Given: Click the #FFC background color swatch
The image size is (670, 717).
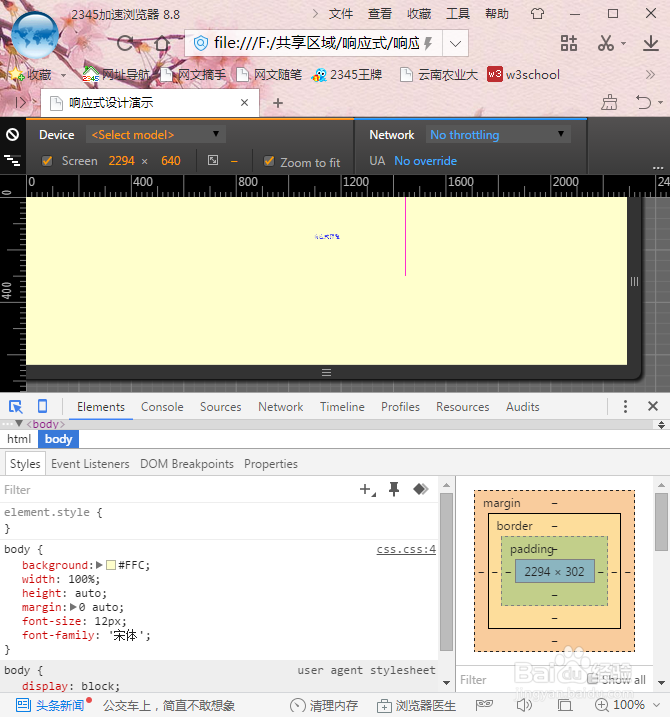Looking at the screenshot, I should [111, 565].
